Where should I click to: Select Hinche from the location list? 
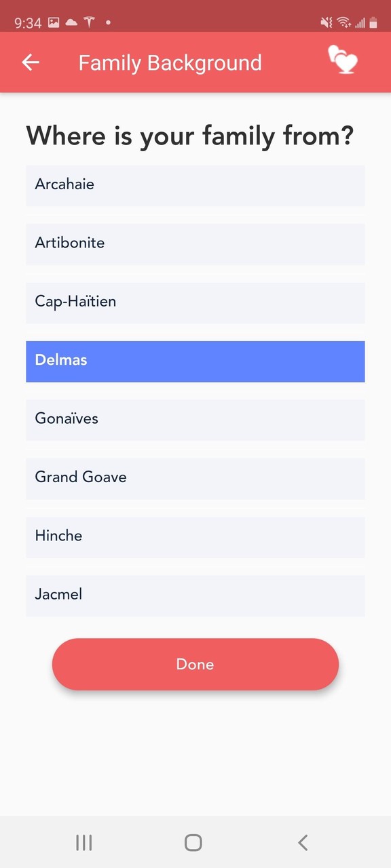click(x=195, y=536)
